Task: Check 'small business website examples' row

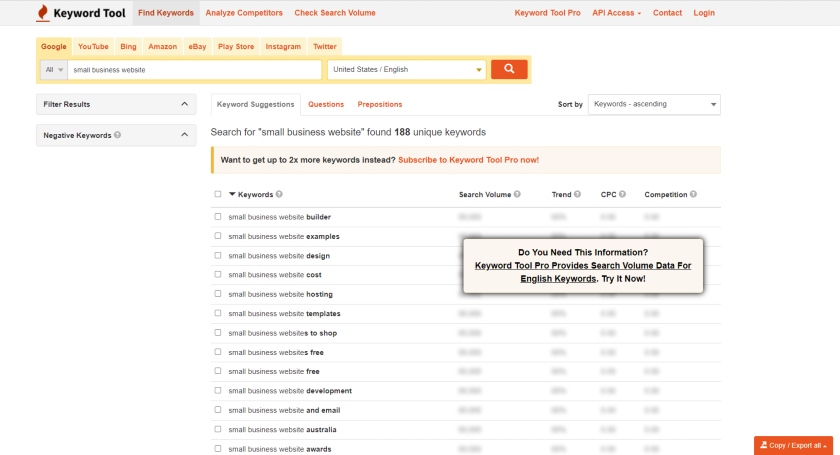Action: 218,236
